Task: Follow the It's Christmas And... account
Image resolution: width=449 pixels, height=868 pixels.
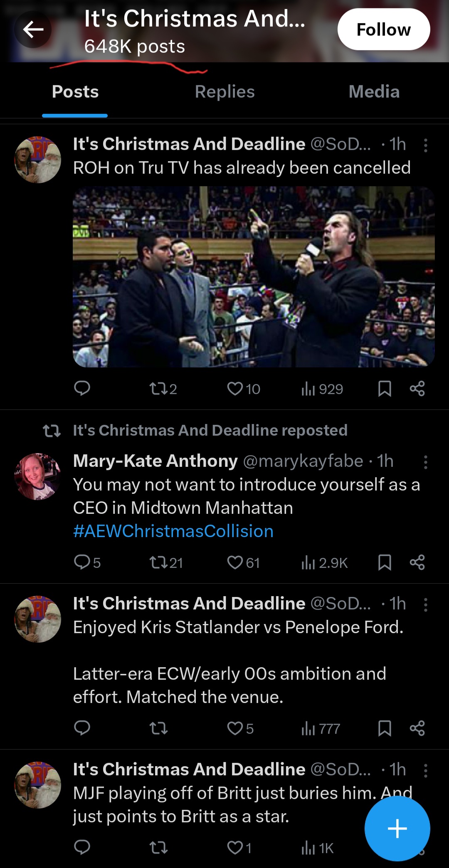Action: pos(383,30)
